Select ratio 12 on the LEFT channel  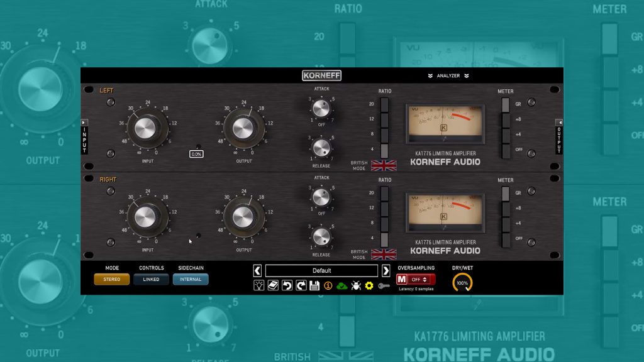pyautogui.click(x=384, y=119)
